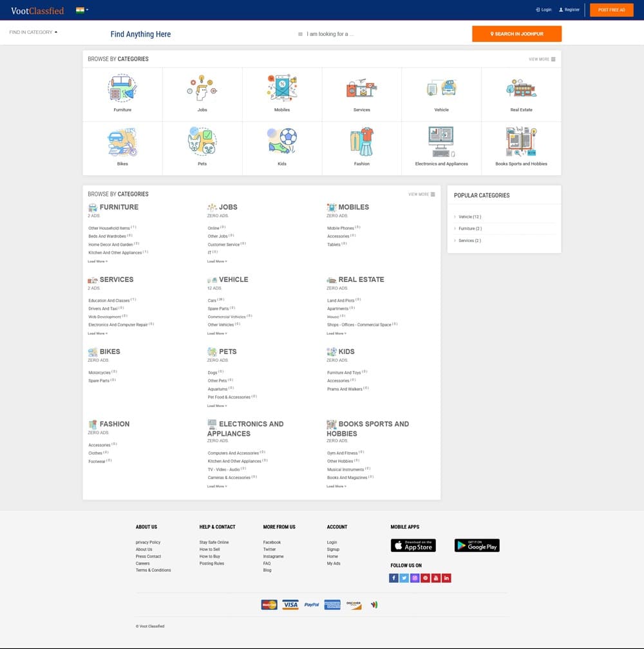Image resolution: width=644 pixels, height=649 pixels.
Task: Select the Fashion category icon
Action: tap(362, 142)
